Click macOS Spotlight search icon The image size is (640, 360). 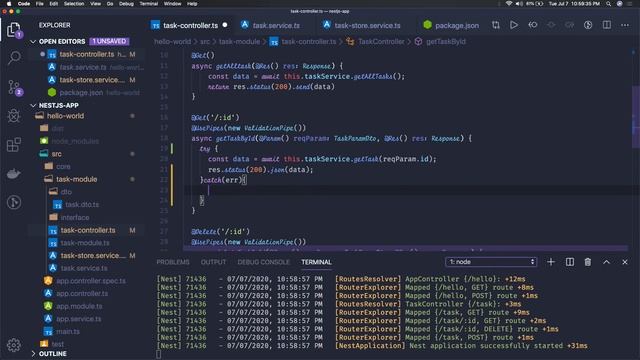click(608, 4)
